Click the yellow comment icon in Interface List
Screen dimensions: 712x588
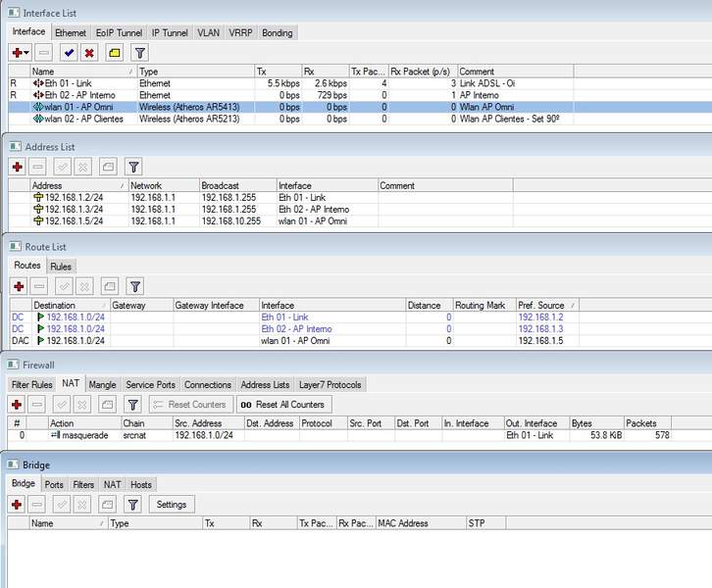coord(114,53)
